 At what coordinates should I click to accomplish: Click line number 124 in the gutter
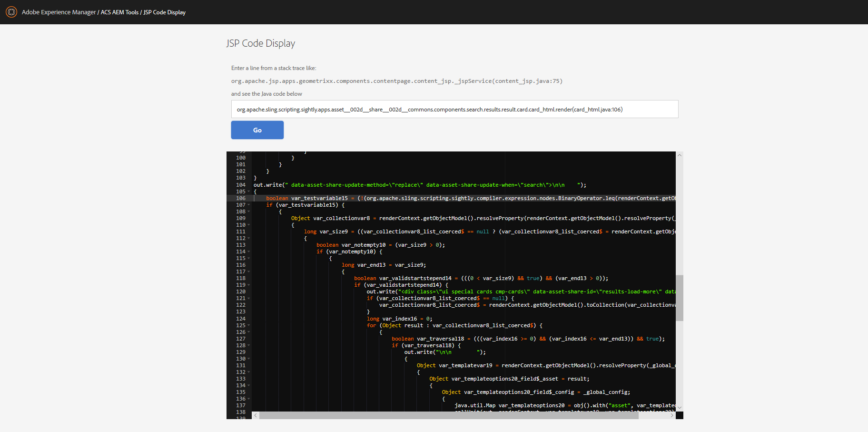point(241,319)
